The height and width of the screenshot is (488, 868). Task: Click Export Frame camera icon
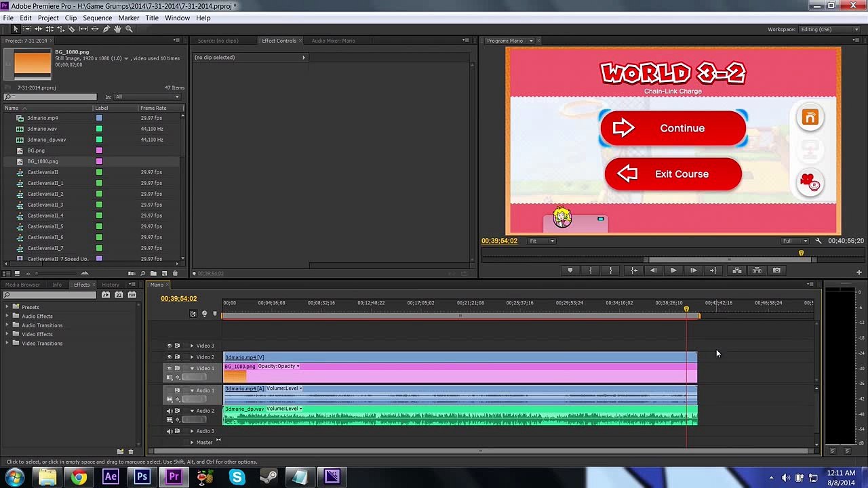[x=777, y=270]
